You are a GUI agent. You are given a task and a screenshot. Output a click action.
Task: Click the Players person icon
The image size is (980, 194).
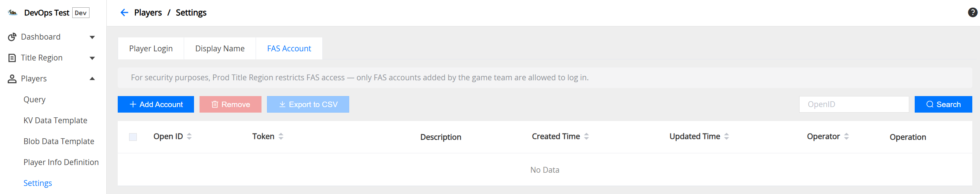pos(12,79)
